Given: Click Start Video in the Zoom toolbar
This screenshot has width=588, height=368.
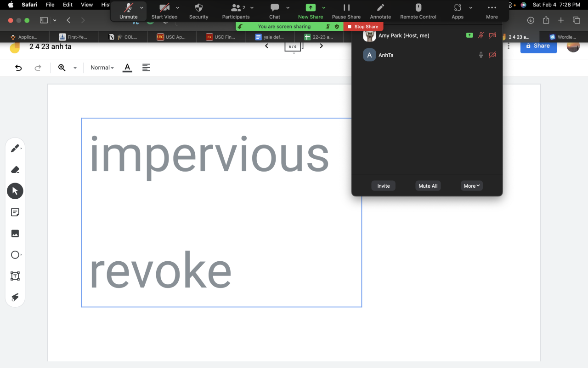Looking at the screenshot, I should (x=164, y=11).
